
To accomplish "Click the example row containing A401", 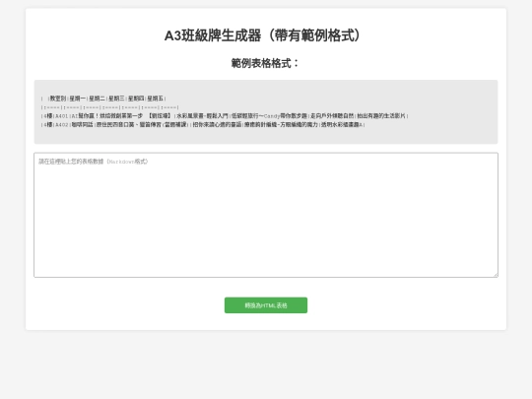I will (x=225, y=116).
